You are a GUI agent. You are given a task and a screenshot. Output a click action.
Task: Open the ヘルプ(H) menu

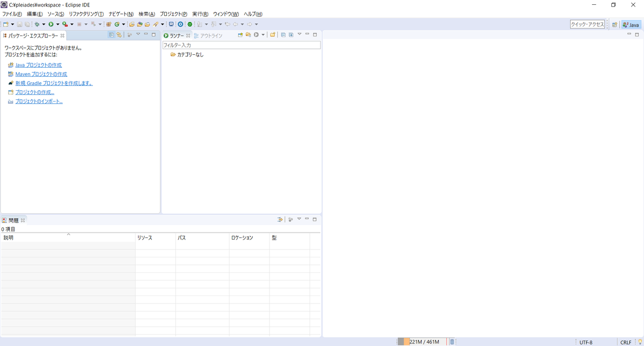(x=253, y=14)
